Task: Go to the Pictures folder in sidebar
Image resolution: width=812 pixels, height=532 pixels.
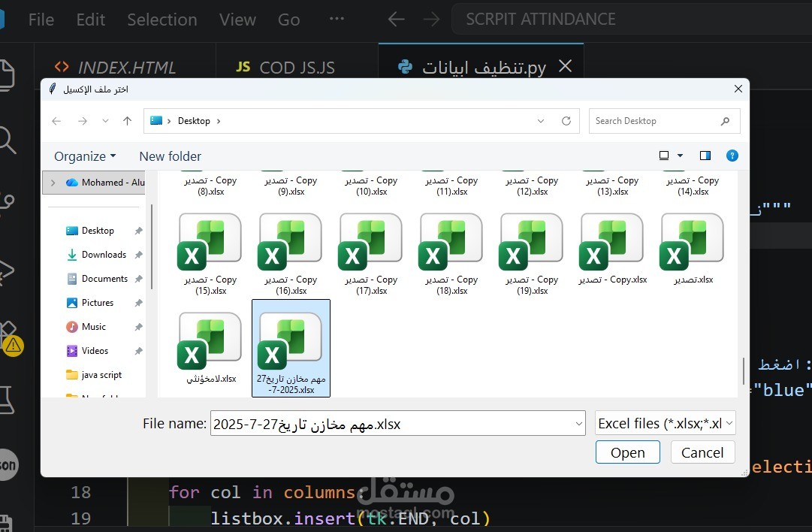Action: pos(97,303)
